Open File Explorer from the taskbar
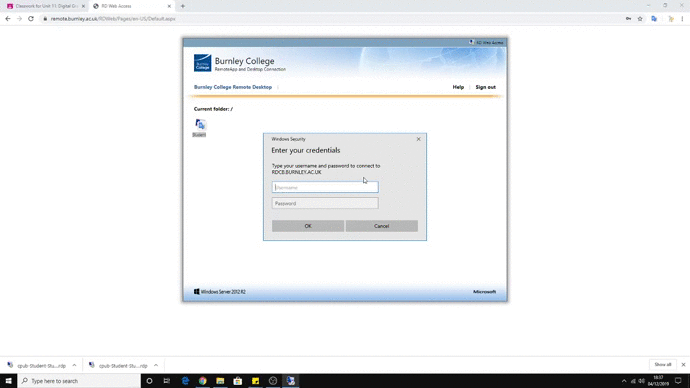This screenshot has width=690, height=388. (220, 381)
